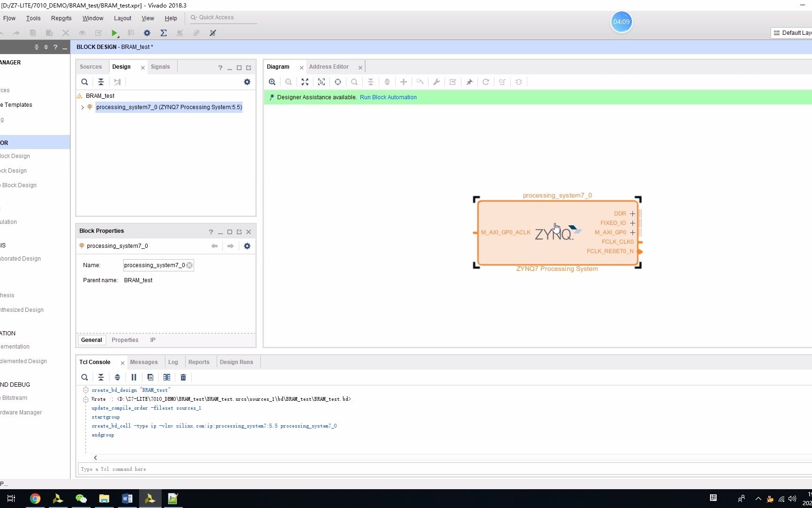Image resolution: width=812 pixels, height=508 pixels.
Task: Click the plus Add IP icon in diagram toolbar
Action: pos(404,82)
